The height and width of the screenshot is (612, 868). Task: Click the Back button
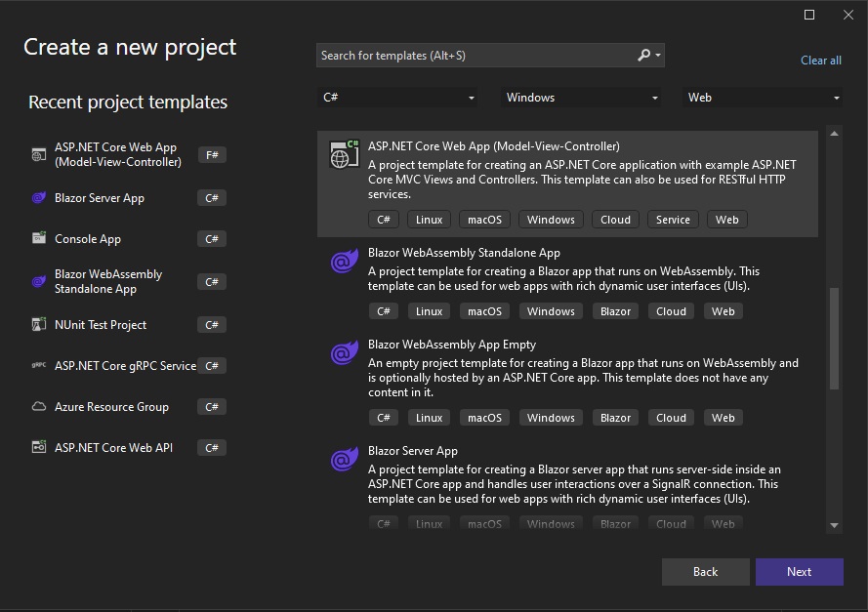point(705,572)
